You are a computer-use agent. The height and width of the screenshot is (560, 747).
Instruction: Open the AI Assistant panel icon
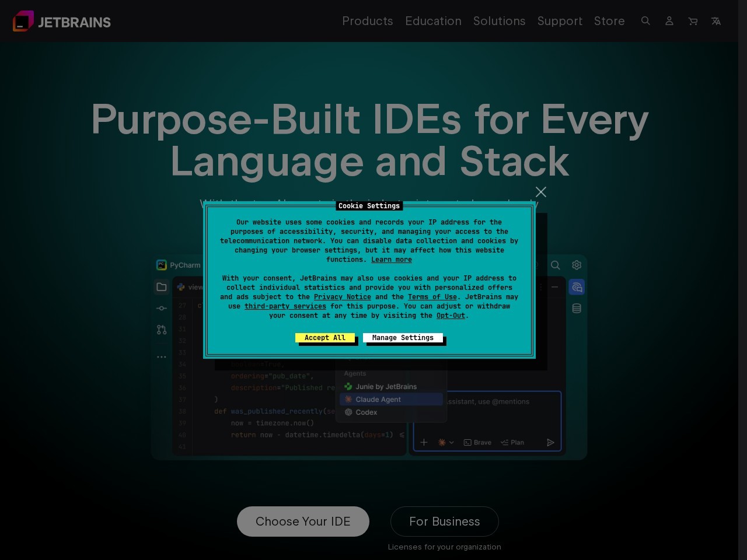click(x=577, y=287)
